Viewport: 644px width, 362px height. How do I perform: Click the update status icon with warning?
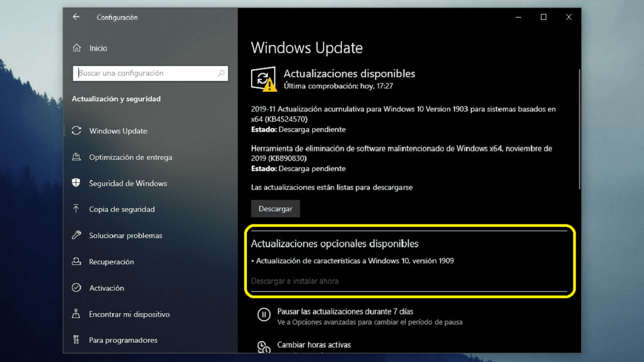pyautogui.click(x=264, y=79)
